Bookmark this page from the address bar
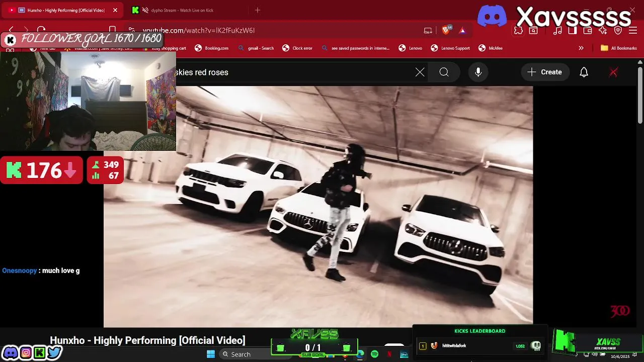644x362 pixels. tap(113, 30)
